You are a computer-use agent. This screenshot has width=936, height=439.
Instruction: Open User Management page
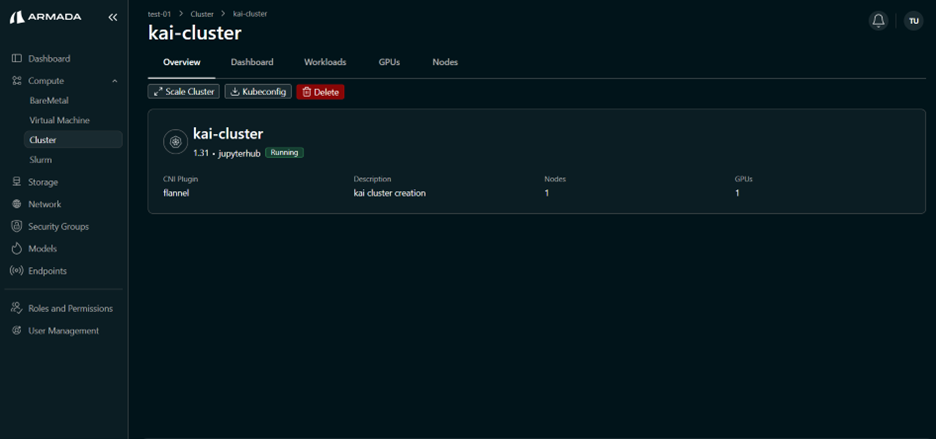tap(66, 330)
